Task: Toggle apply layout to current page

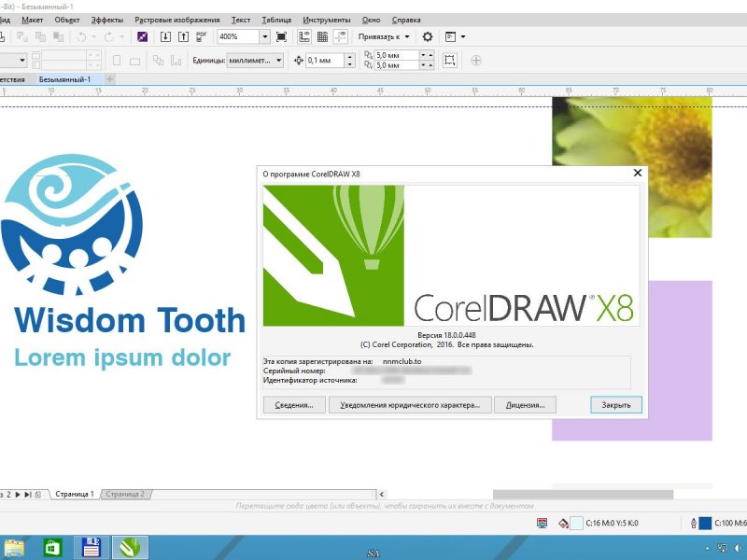Action: tap(176, 61)
